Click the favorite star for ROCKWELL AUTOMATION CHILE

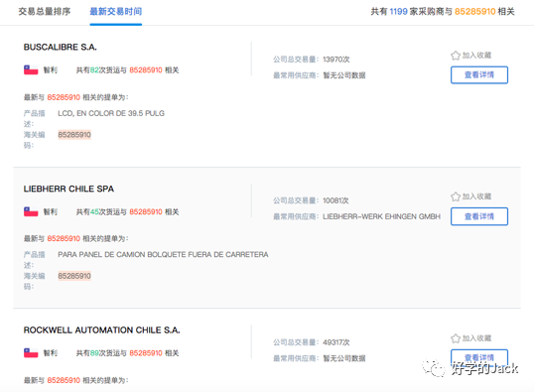click(456, 338)
